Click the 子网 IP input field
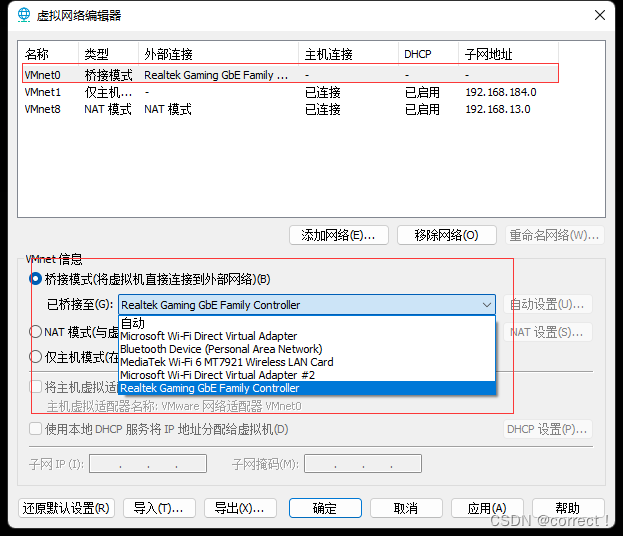 [148, 464]
